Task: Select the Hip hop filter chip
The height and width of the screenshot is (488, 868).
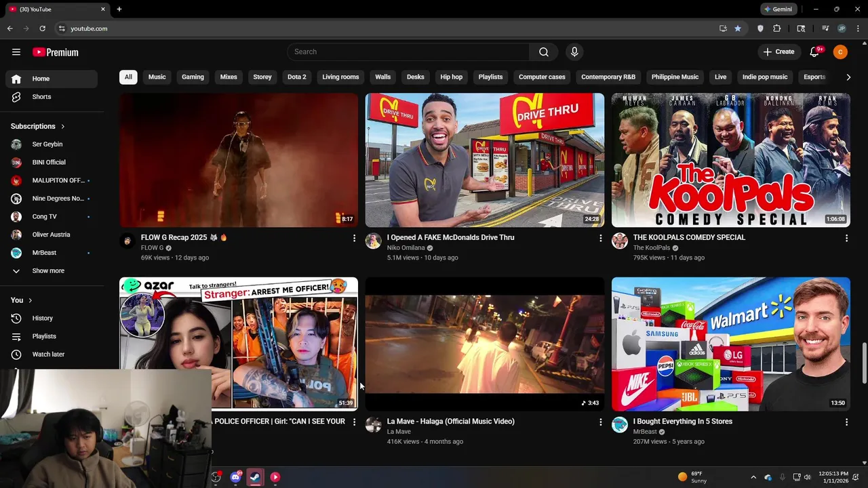Action: 452,77
